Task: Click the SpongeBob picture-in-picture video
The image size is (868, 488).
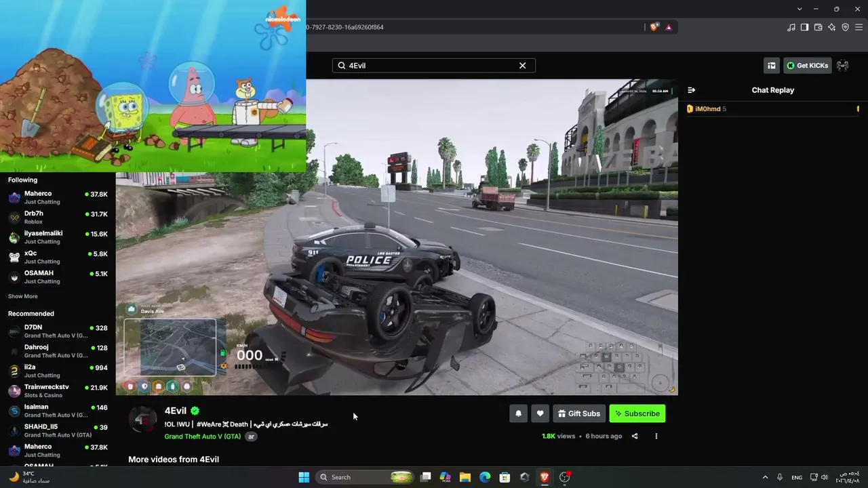Action: 153,86
